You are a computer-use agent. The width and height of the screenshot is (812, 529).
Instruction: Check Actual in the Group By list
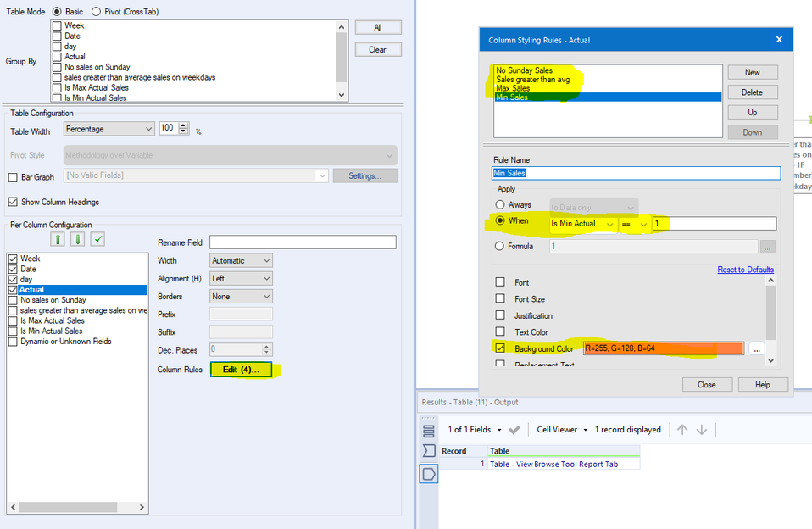coord(57,57)
